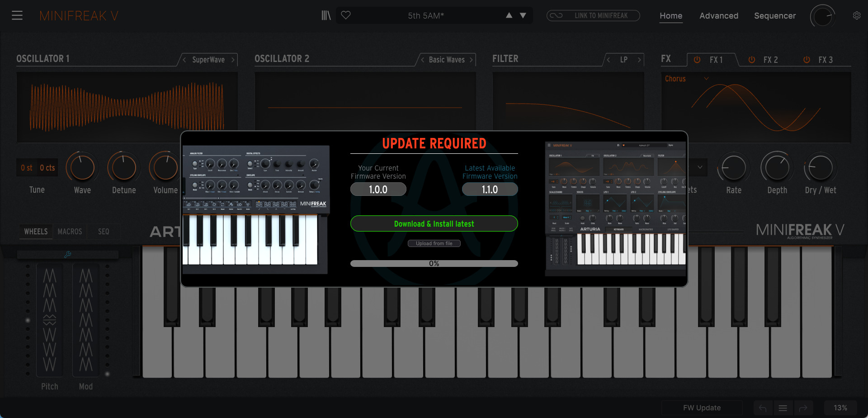868x418 pixels.
Task: Switch to the Advanced tab
Action: (x=719, y=16)
